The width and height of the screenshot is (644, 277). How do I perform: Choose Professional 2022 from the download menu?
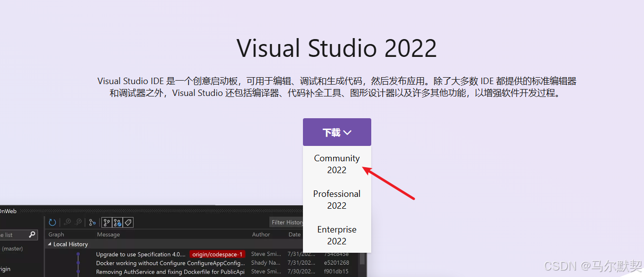337,200
